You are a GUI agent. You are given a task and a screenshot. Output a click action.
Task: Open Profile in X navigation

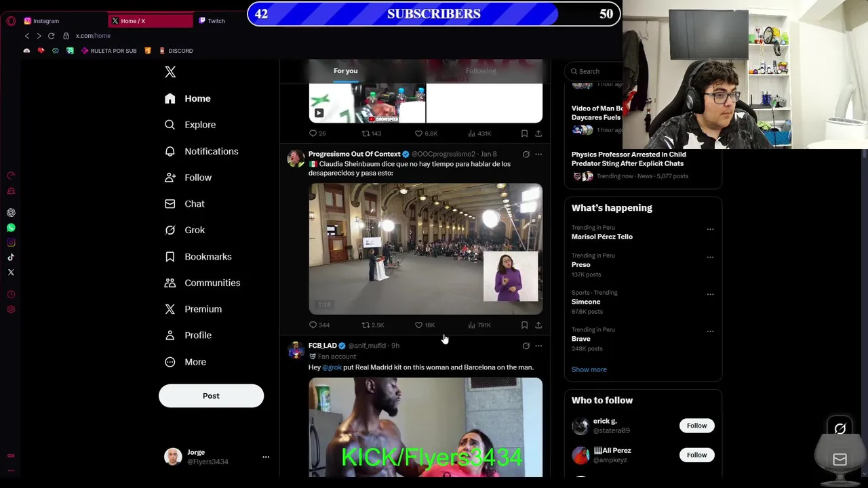point(189,335)
